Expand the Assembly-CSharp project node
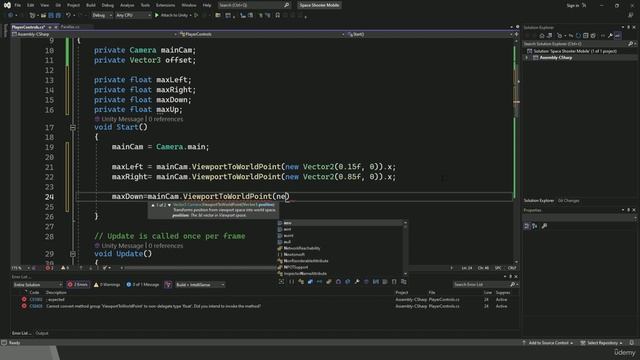This screenshot has height=360, width=640. click(527, 58)
